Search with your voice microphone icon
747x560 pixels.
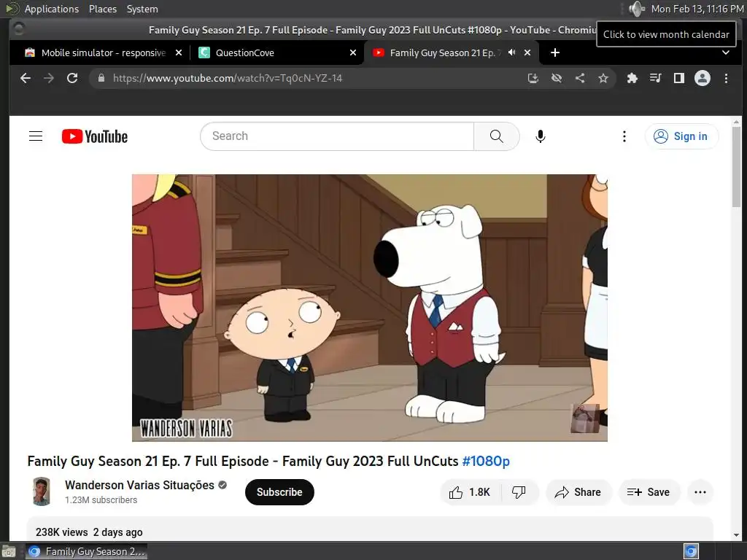[x=541, y=136]
